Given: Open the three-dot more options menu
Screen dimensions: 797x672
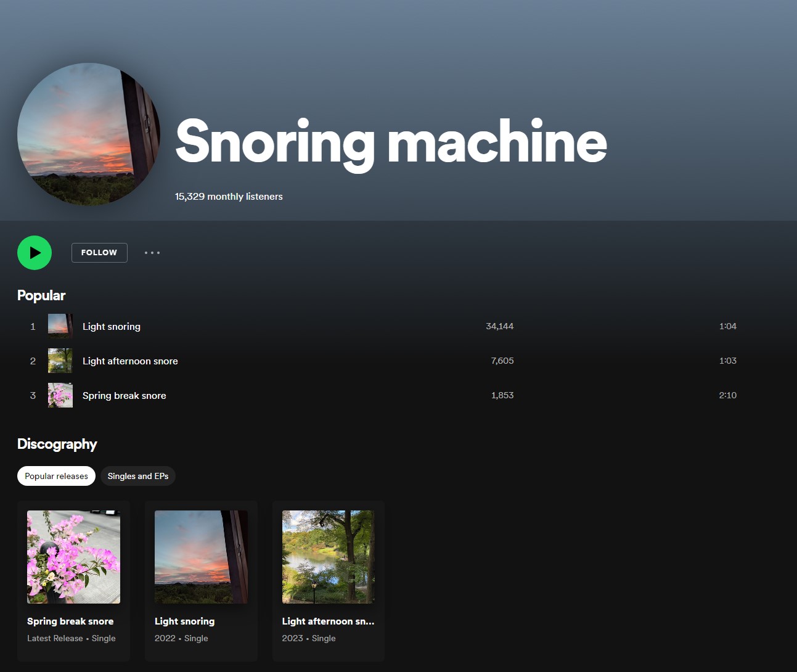Looking at the screenshot, I should [152, 253].
